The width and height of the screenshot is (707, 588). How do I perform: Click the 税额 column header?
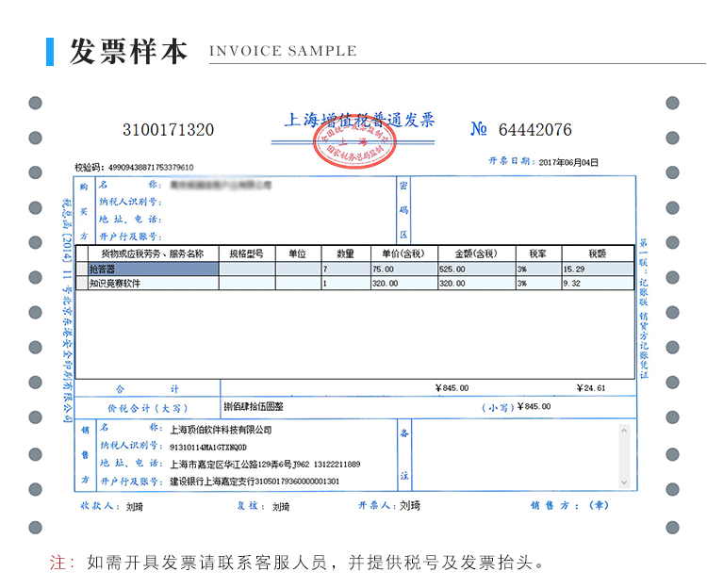(597, 254)
